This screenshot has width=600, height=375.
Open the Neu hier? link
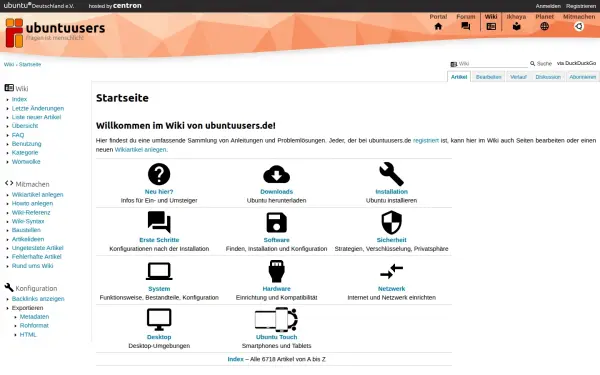pos(159,192)
